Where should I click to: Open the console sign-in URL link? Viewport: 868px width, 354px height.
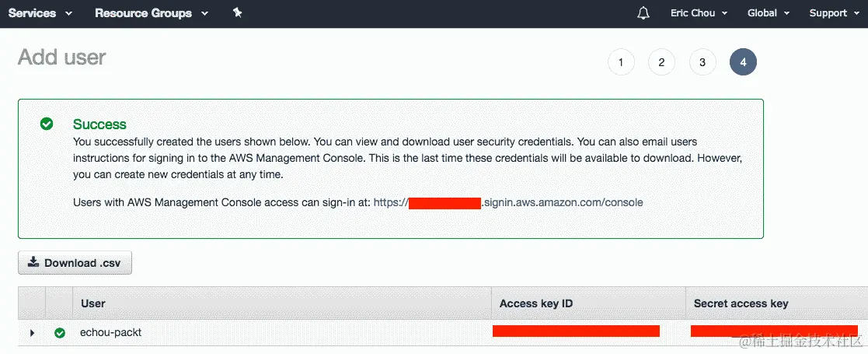coord(508,202)
